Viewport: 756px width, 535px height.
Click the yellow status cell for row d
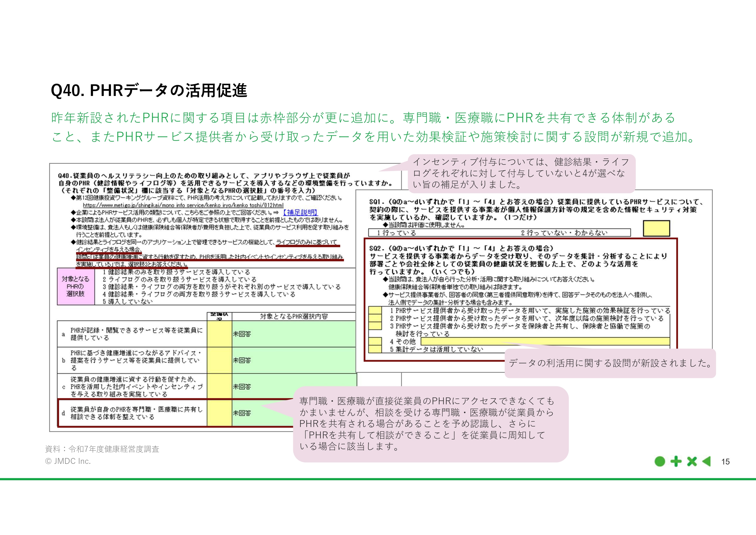click(x=219, y=413)
